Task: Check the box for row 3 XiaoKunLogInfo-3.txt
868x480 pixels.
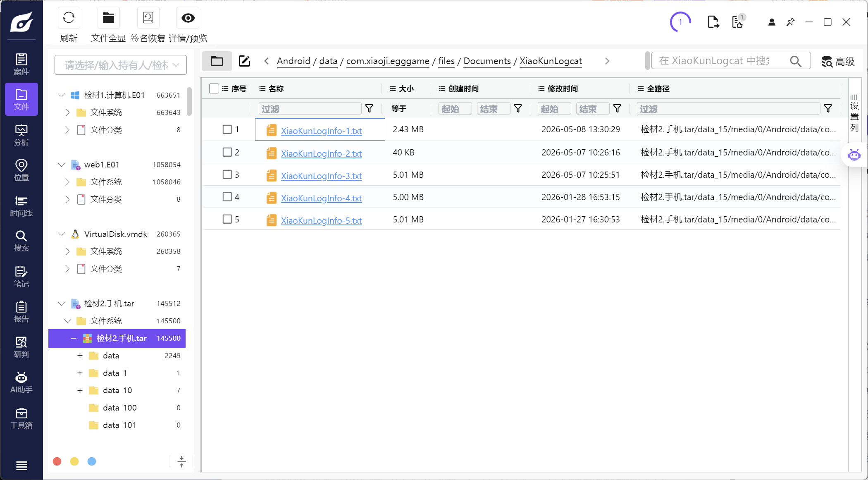Action: pyautogui.click(x=227, y=174)
